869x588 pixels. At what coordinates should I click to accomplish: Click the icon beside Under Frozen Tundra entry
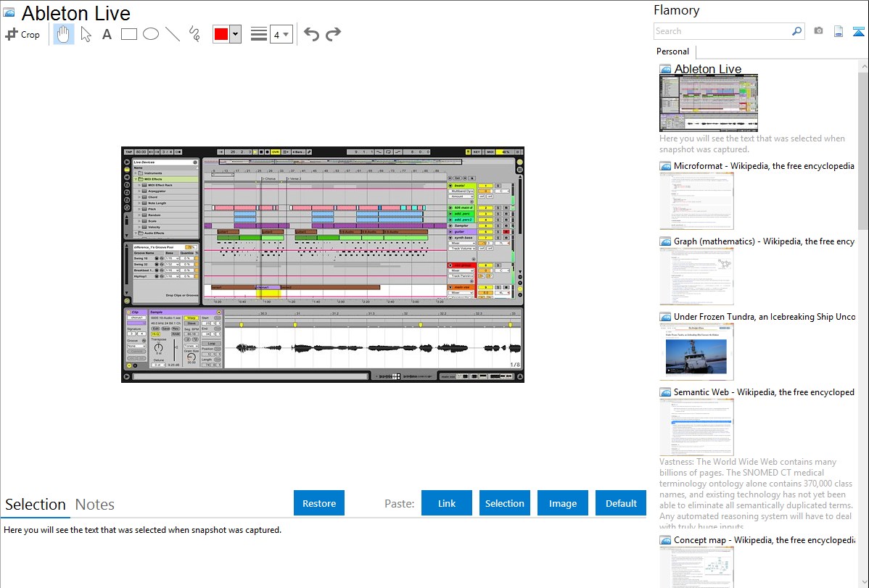(665, 317)
